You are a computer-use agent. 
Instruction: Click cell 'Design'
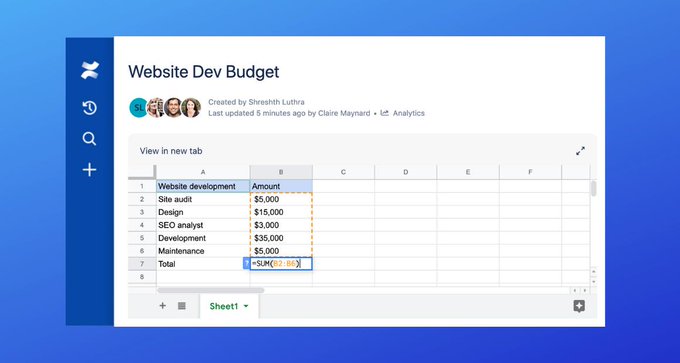click(x=203, y=212)
